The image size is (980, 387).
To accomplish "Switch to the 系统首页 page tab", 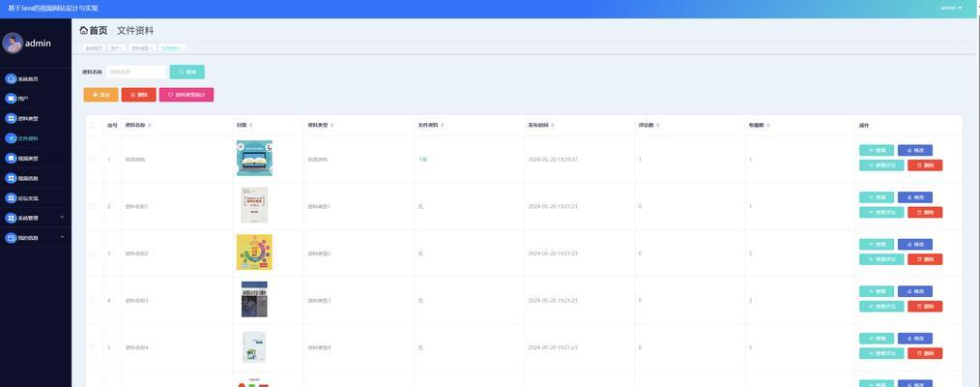I will coord(94,47).
